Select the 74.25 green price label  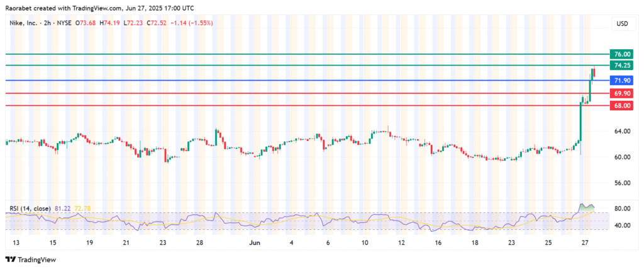click(621, 66)
